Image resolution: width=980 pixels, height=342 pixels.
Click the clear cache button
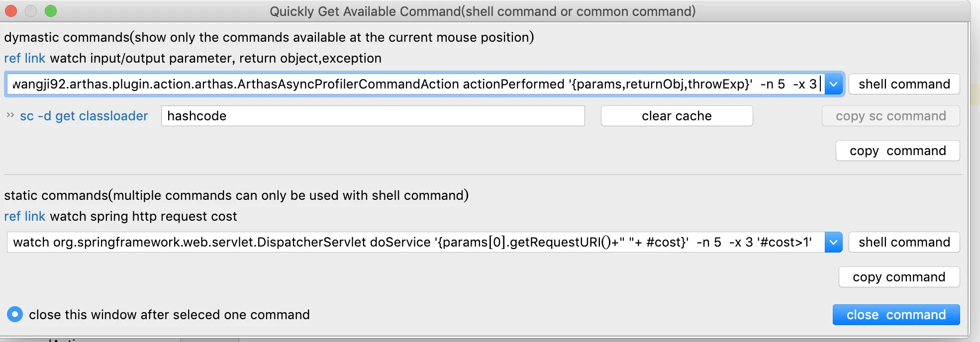pos(677,116)
